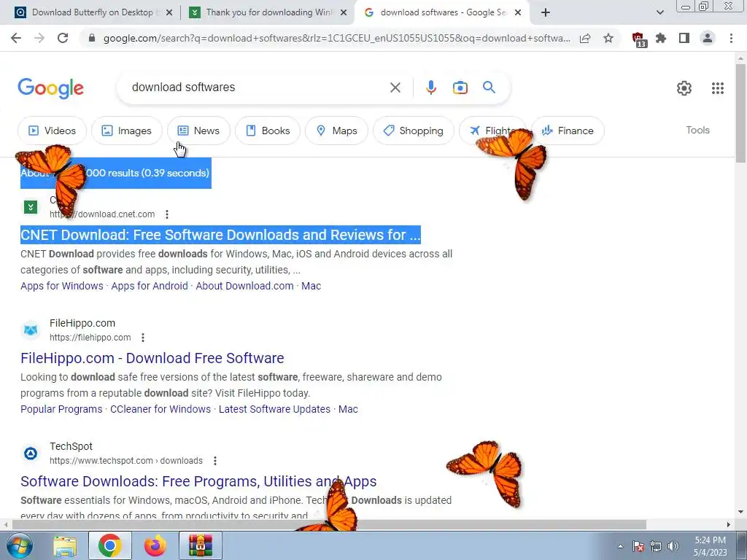The width and height of the screenshot is (747, 560).
Task: Click the volume speaker tray icon
Action: coord(673,546)
